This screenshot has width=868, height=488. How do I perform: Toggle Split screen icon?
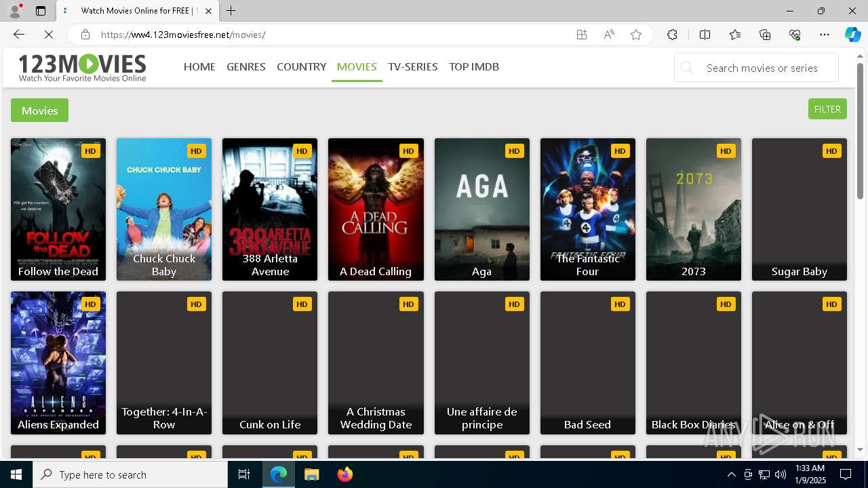(705, 35)
